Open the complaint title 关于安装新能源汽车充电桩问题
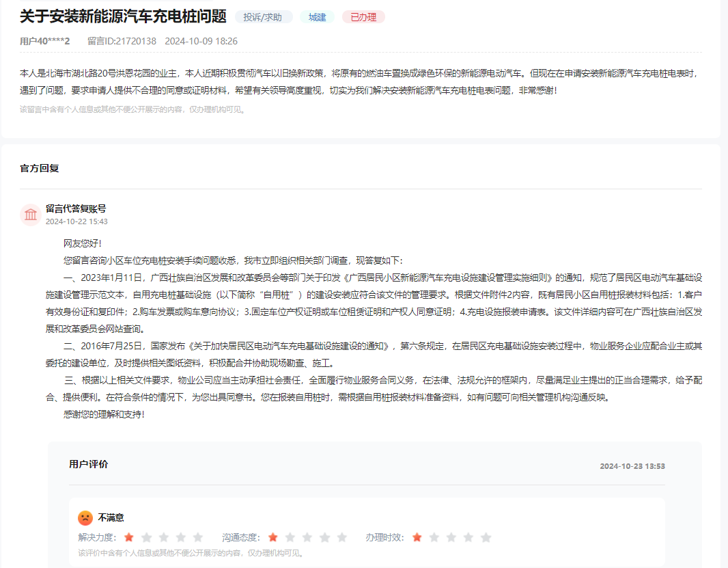728x568 pixels. pos(120,16)
